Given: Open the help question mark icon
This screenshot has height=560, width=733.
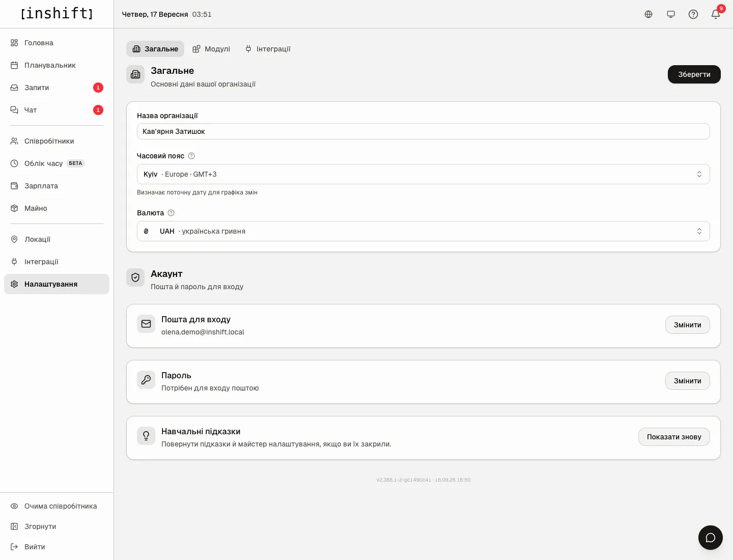Looking at the screenshot, I should click(693, 14).
